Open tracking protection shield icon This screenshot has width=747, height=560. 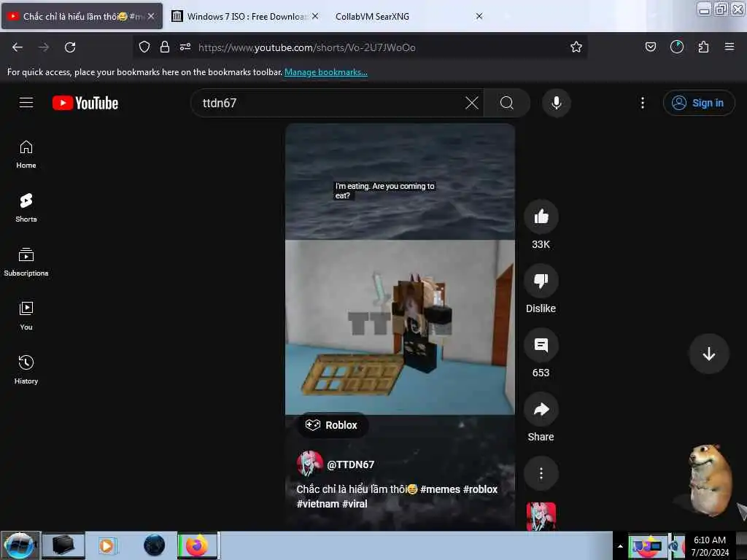(x=144, y=47)
